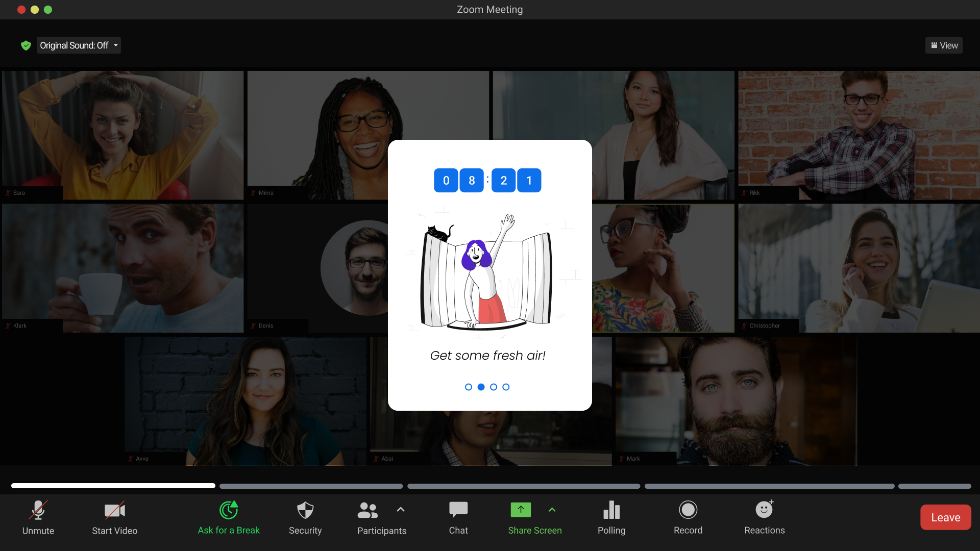Viewport: 980px width, 551px height.
Task: Click the Unmute microphone icon
Action: [38, 510]
